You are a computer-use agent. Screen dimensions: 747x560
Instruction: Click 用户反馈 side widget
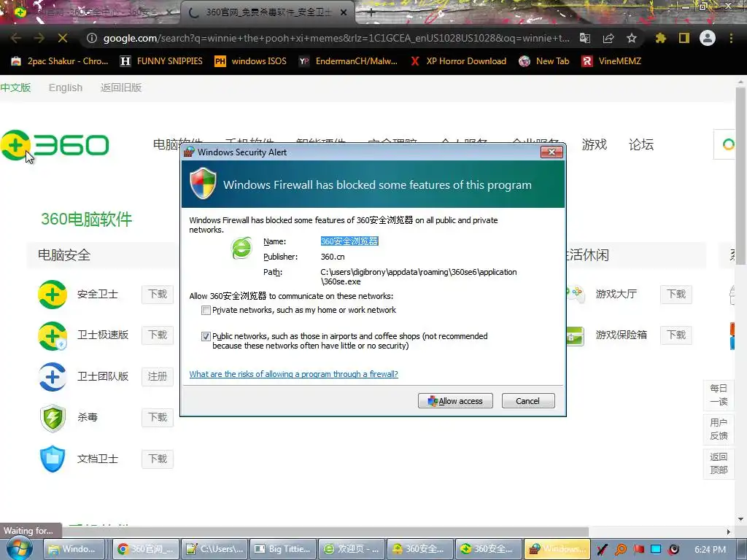pyautogui.click(x=719, y=429)
